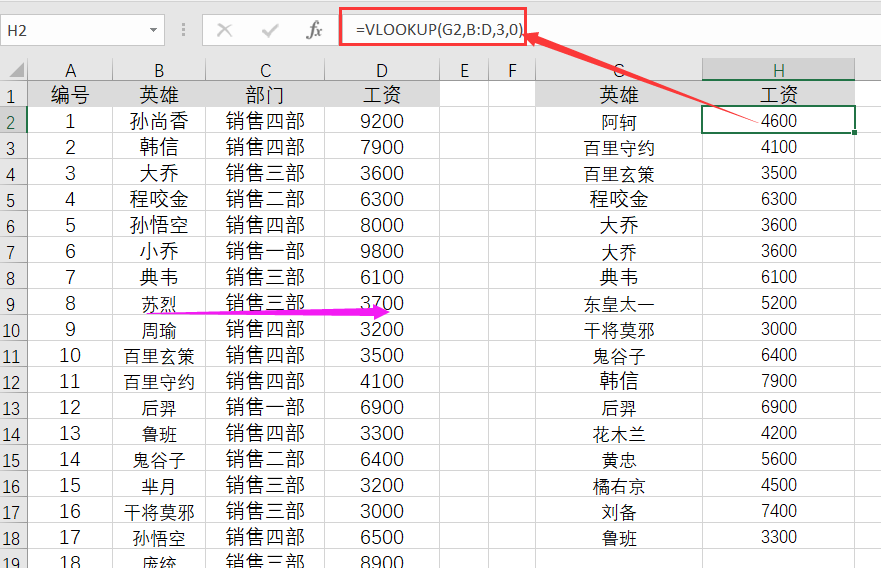Select column B header
881x568 pixels.
[x=159, y=70]
